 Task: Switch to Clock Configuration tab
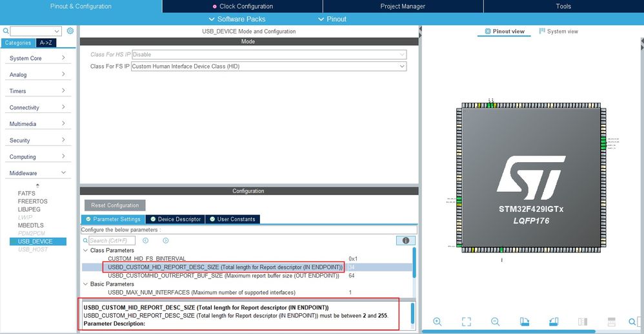click(243, 6)
